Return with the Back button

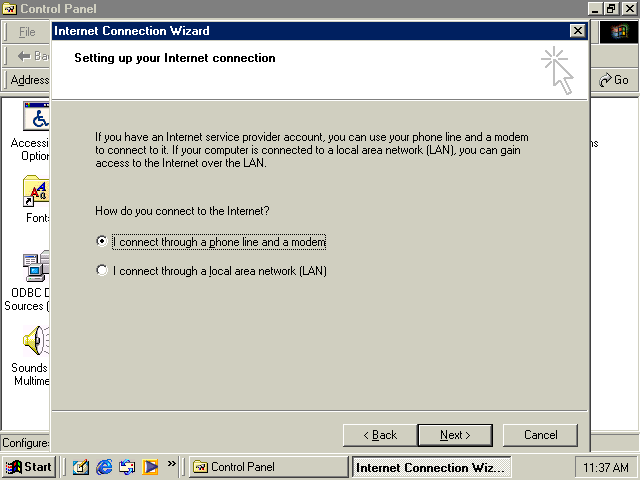tap(380, 435)
